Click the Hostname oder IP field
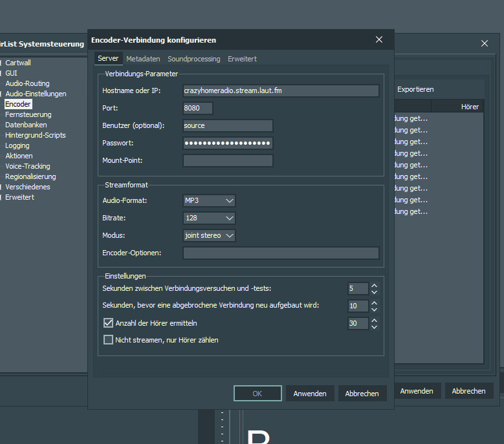This screenshot has width=504, height=444. tap(281, 90)
